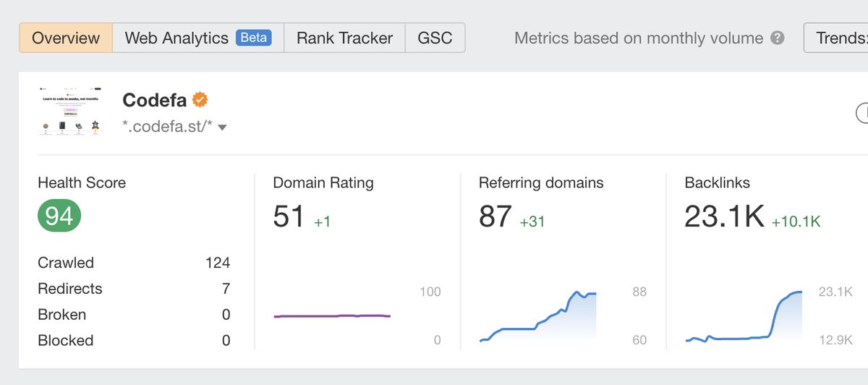This screenshot has width=868, height=385.
Task: Click the +31 referring domains change
Action: click(x=532, y=222)
